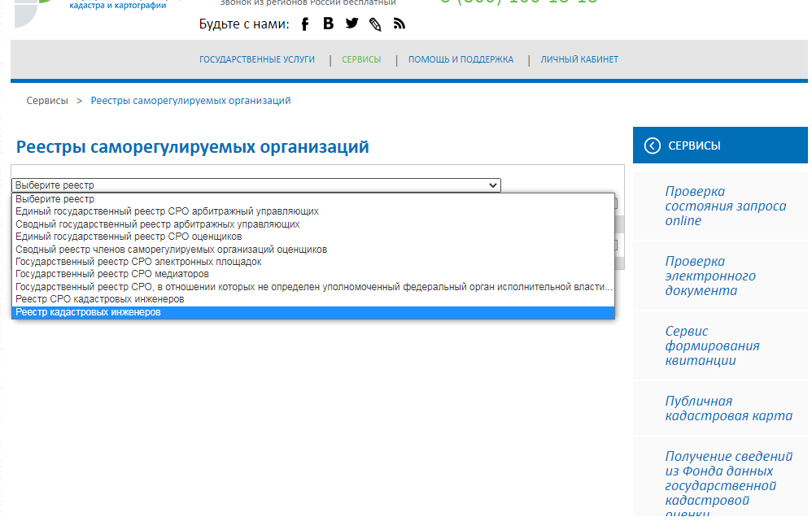Image resolution: width=812 pixels, height=530 pixels.
Task: Click the СЕРВИСЫ top menu item
Action: click(361, 59)
